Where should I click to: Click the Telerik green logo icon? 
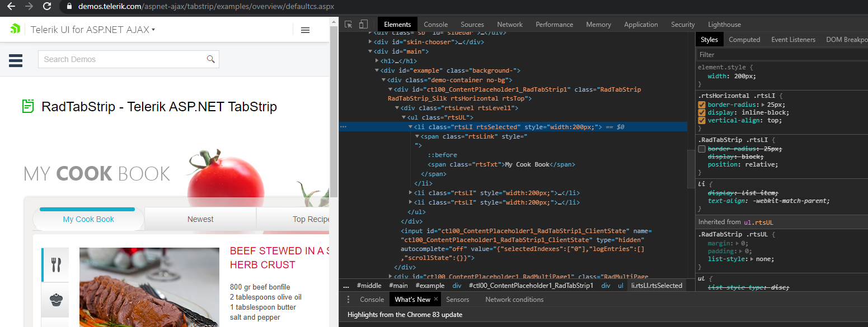point(15,30)
